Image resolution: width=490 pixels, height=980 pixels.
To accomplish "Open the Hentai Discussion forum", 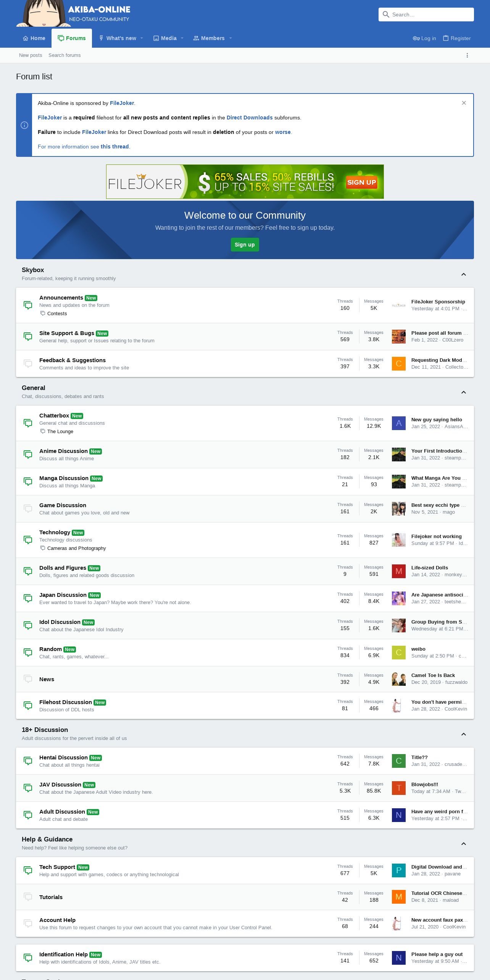I will tap(63, 758).
